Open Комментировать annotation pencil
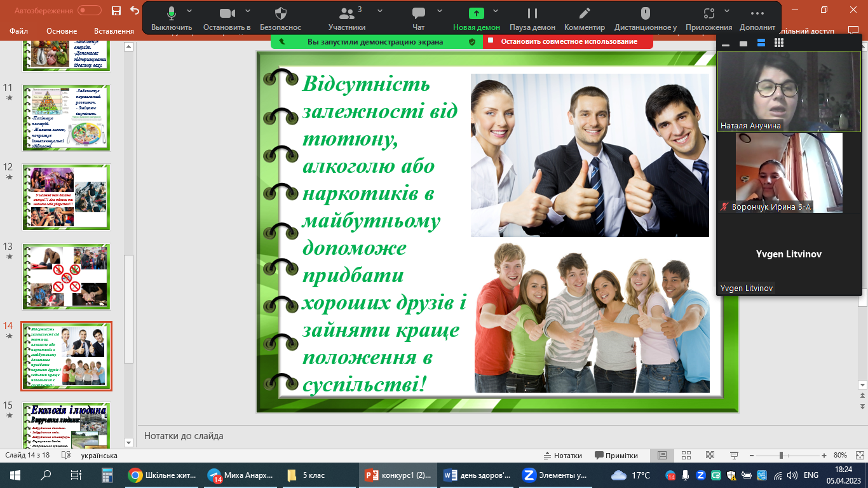Screen dimensions: 868x488 tap(585, 19)
